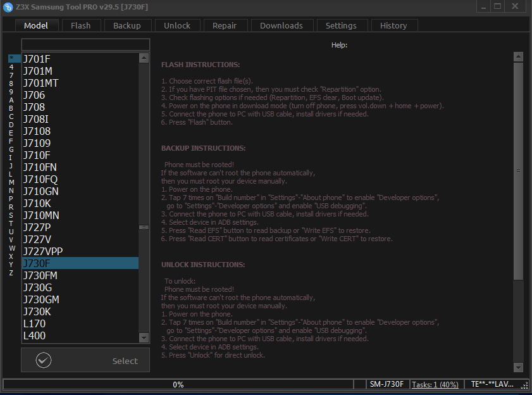View the History tab
Image resolution: width=532 pixels, height=395 pixels.
click(393, 25)
